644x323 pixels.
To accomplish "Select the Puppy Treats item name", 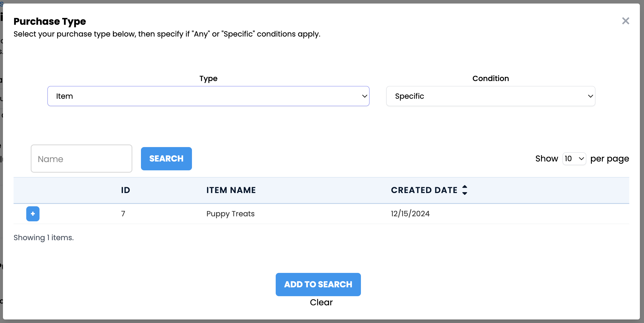I will click(230, 214).
